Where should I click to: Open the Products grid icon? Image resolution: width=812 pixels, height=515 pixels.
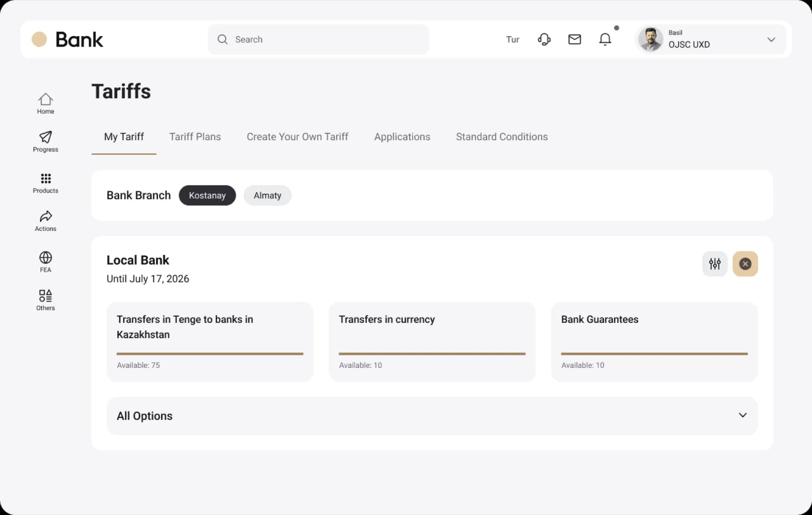[45, 179]
